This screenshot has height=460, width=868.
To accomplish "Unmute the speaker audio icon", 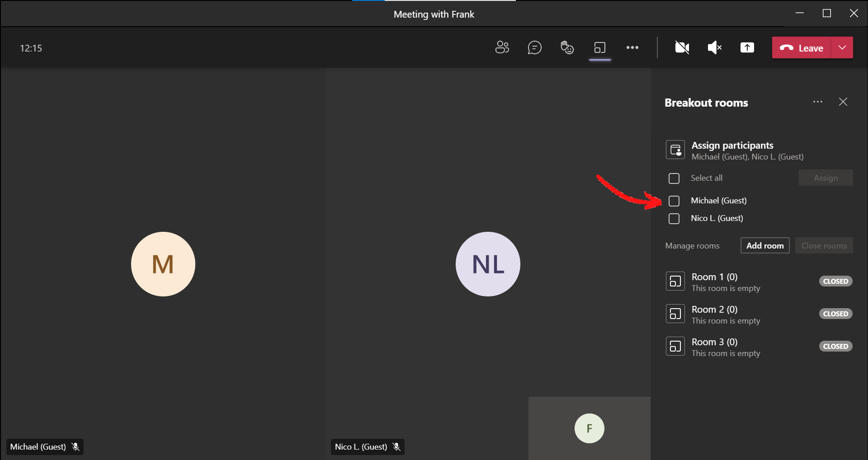I will [x=714, y=47].
